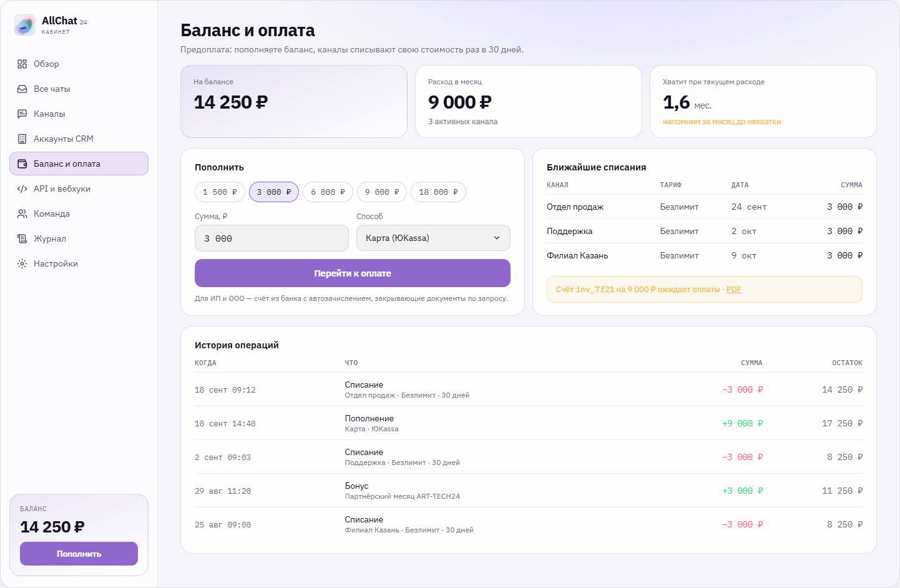Click the Бонус operation row title

(x=356, y=486)
